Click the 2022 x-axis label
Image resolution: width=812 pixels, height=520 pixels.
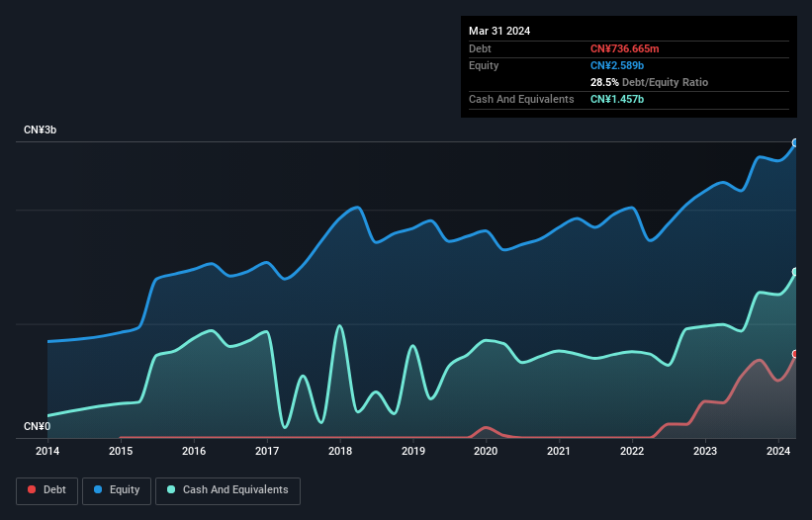click(x=632, y=451)
